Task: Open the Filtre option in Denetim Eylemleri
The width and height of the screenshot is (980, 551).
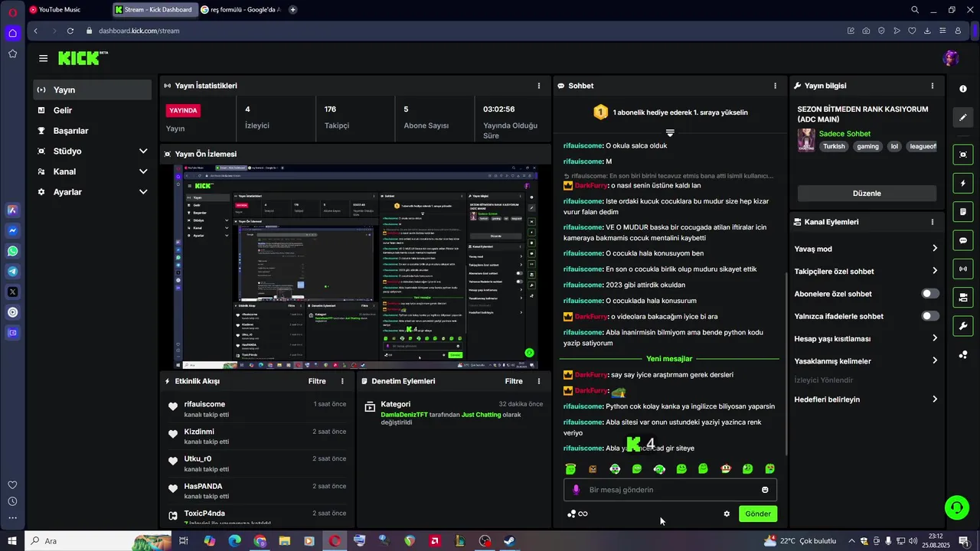Action: [514, 381]
